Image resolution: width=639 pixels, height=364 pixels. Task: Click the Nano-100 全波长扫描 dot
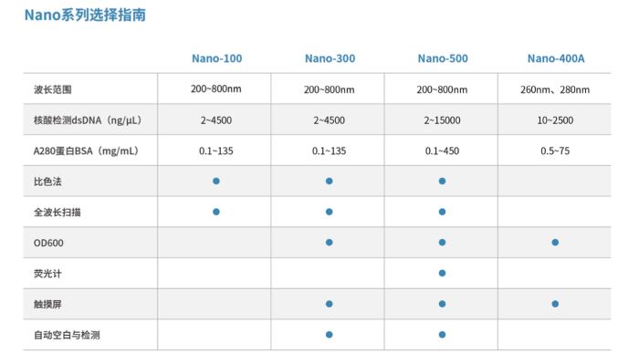pos(216,212)
